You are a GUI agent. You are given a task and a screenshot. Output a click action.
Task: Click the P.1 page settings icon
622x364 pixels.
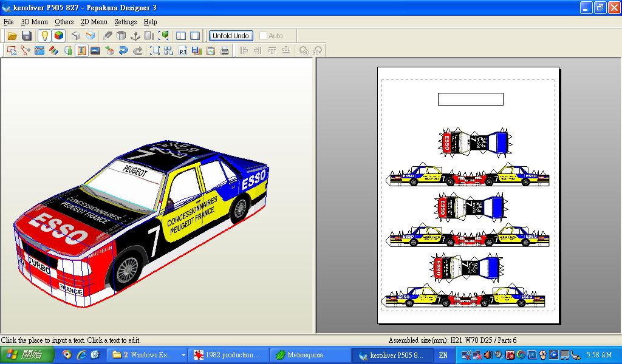pos(183,51)
